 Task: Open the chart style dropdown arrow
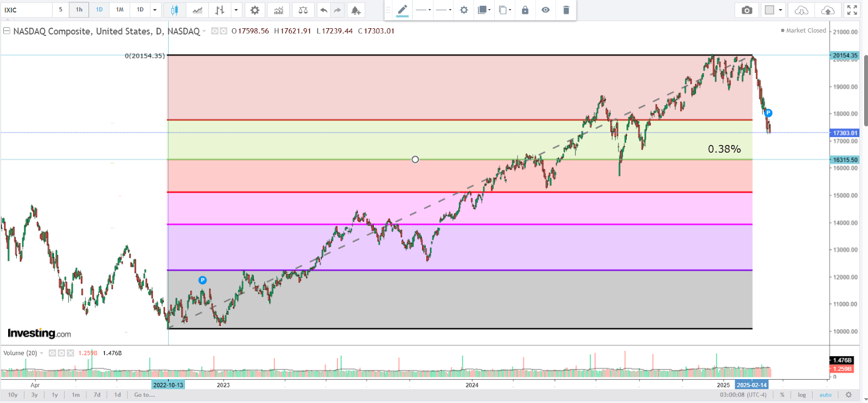point(236,10)
